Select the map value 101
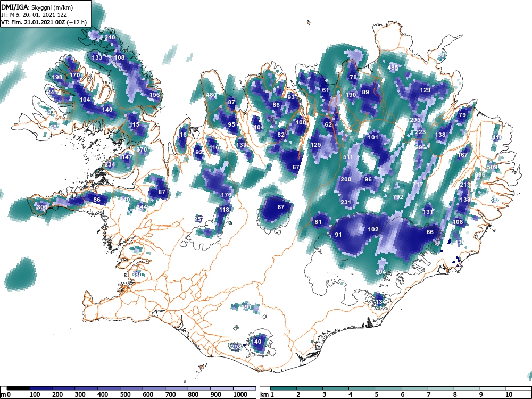 [x=373, y=137]
